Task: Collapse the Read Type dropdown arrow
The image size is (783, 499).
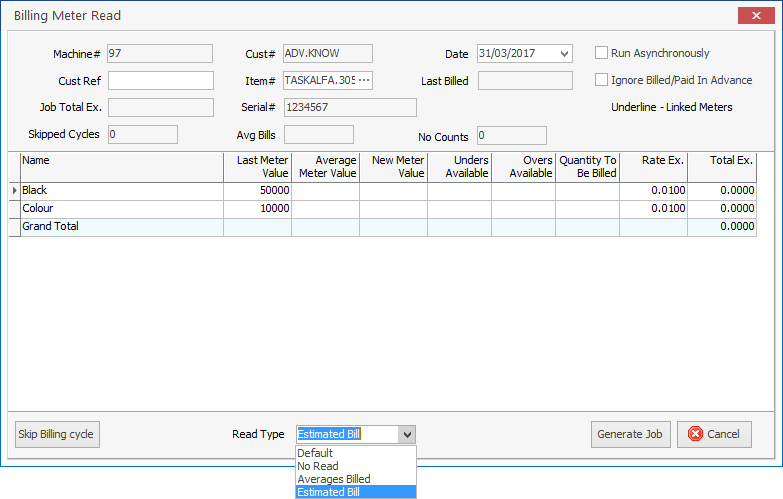Action: [x=406, y=434]
